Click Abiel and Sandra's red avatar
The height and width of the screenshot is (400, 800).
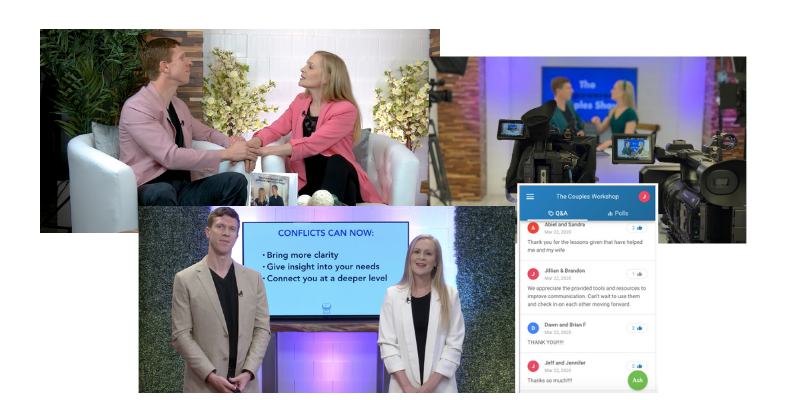(x=533, y=229)
